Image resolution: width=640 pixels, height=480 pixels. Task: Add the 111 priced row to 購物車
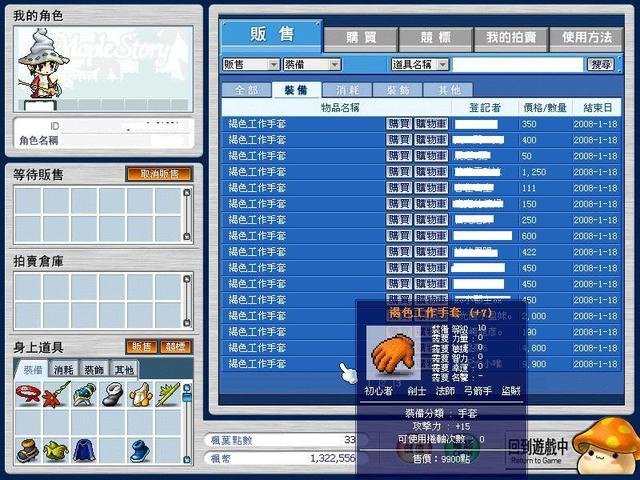[x=431, y=188]
